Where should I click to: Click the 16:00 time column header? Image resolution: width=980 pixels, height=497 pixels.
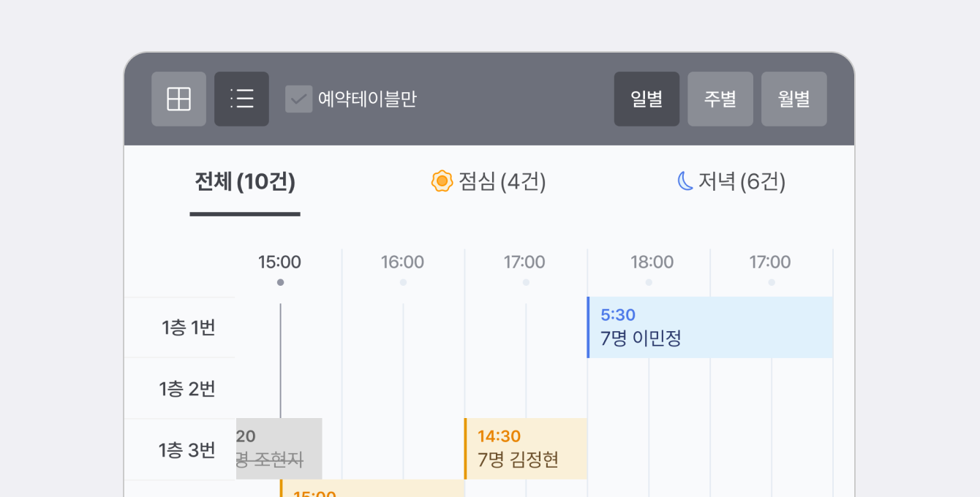coord(402,262)
